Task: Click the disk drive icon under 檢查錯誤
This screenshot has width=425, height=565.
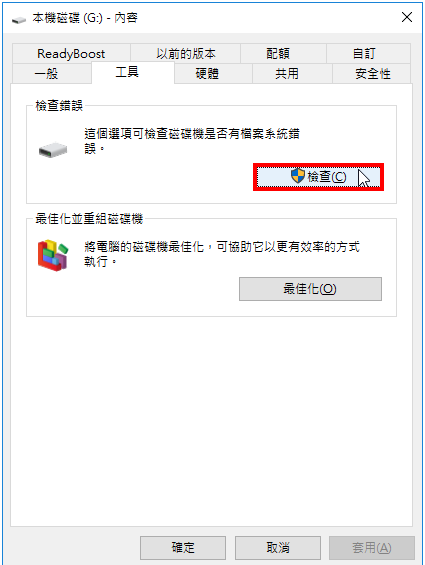Action: [53, 150]
